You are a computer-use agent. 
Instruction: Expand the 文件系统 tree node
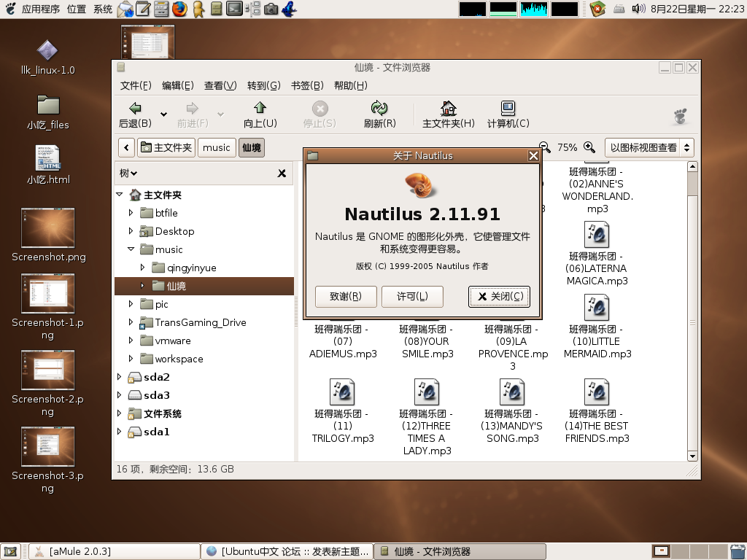point(120,413)
